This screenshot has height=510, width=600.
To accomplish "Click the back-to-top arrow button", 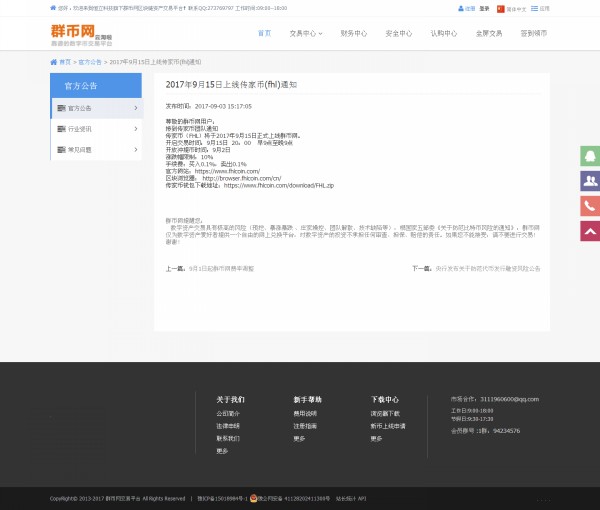I will point(590,231).
